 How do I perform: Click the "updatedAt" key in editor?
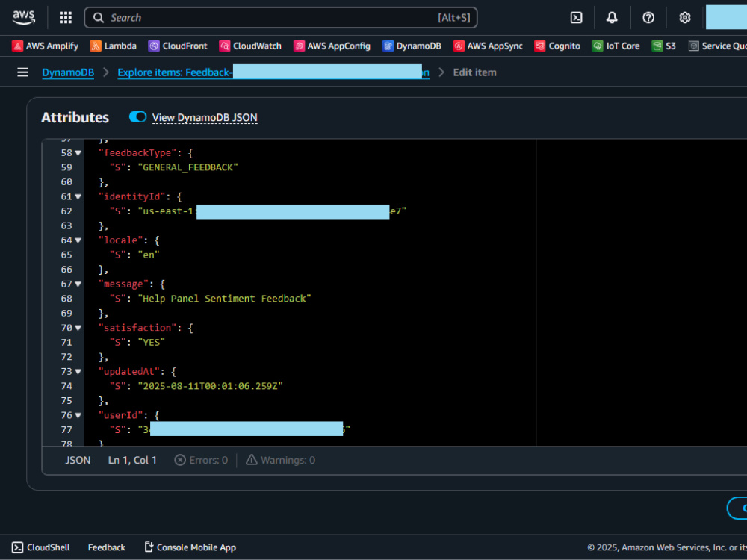coord(128,371)
